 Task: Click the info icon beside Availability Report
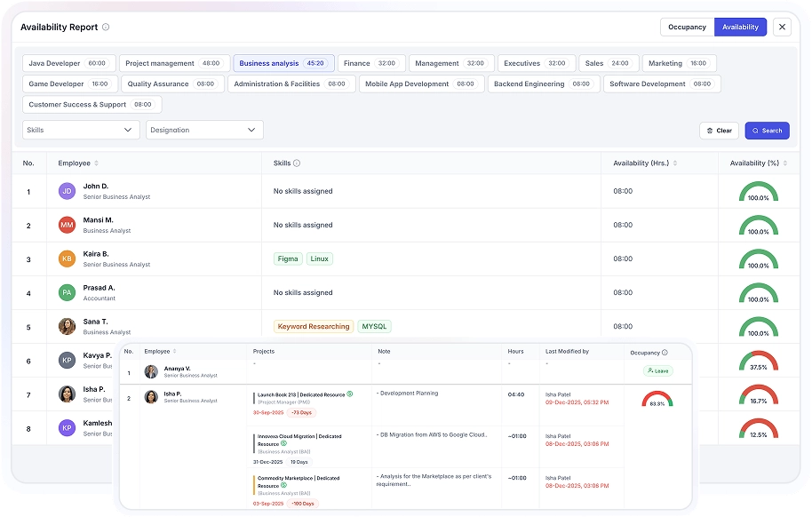(106, 28)
